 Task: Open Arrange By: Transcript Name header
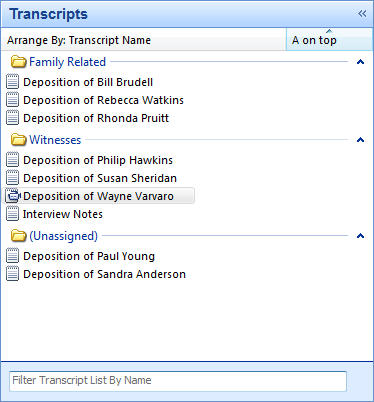click(x=144, y=39)
